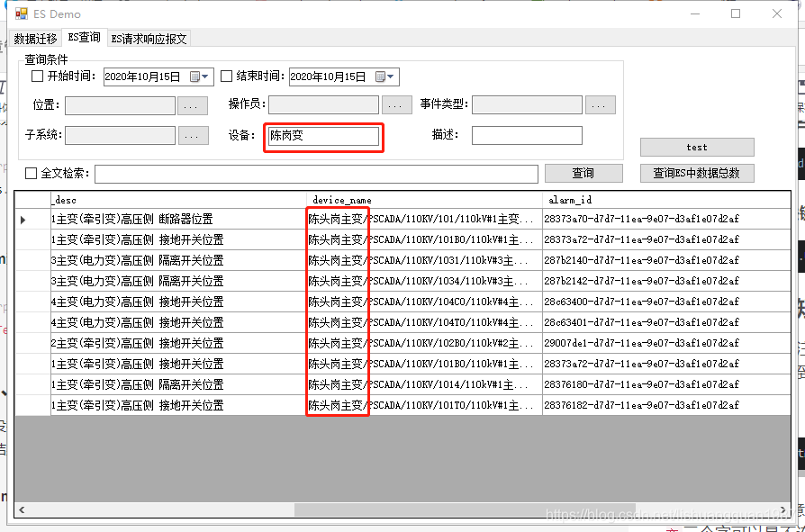Open the ES请求响应报文 tab

click(149, 39)
